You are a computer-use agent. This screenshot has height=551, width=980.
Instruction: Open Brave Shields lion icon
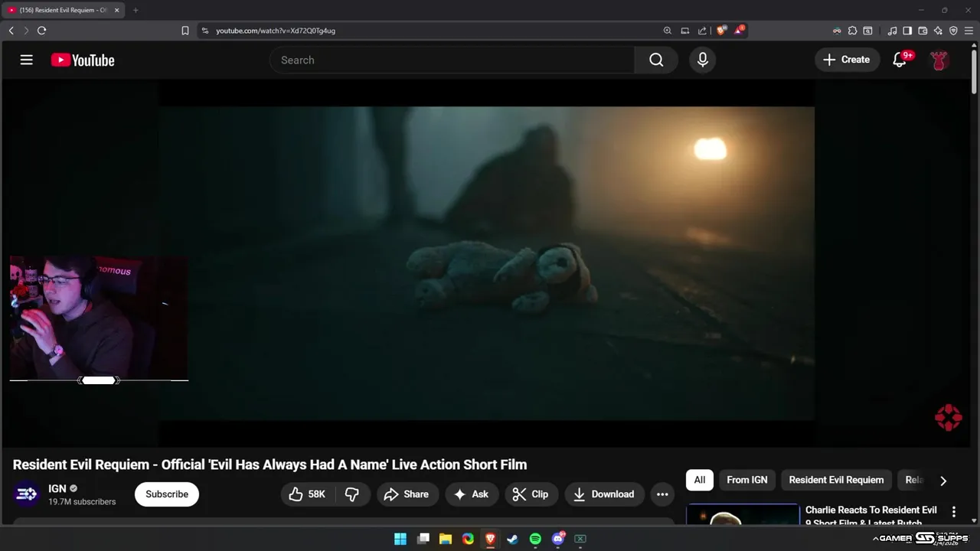point(721,31)
